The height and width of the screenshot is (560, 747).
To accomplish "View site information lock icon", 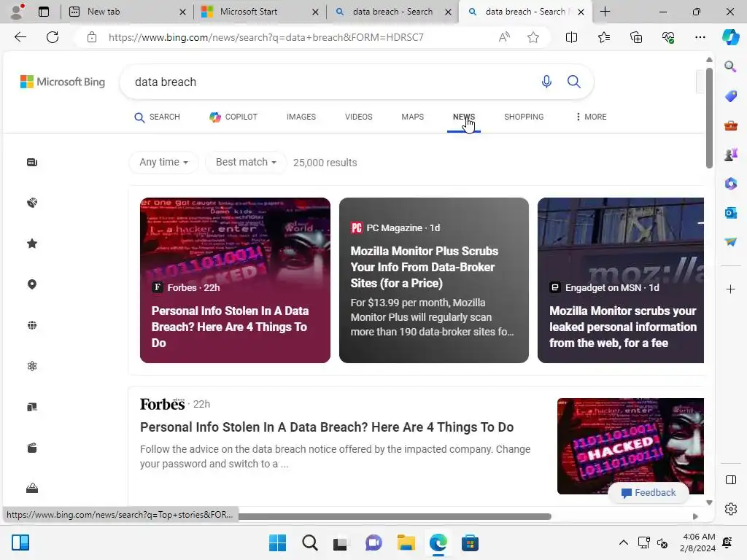I will pyautogui.click(x=92, y=37).
